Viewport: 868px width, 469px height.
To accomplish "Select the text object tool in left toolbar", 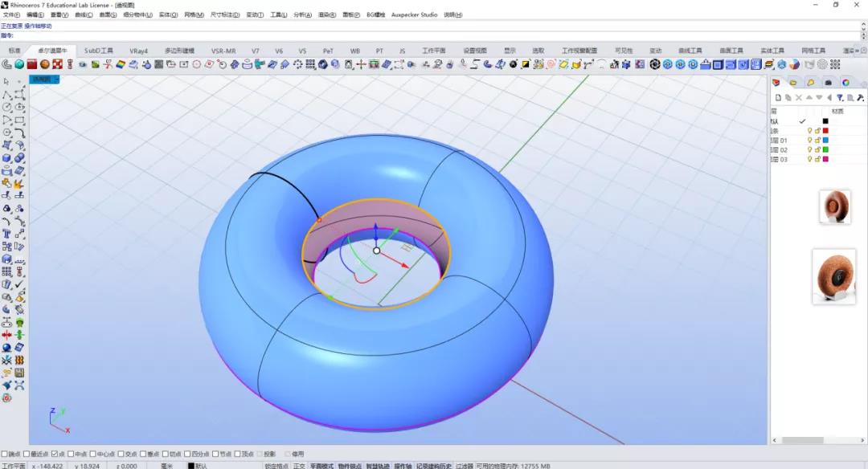I will [6, 234].
